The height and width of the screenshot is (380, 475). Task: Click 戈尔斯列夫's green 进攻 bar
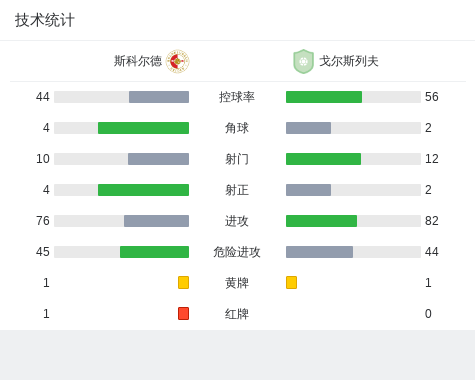click(321, 221)
